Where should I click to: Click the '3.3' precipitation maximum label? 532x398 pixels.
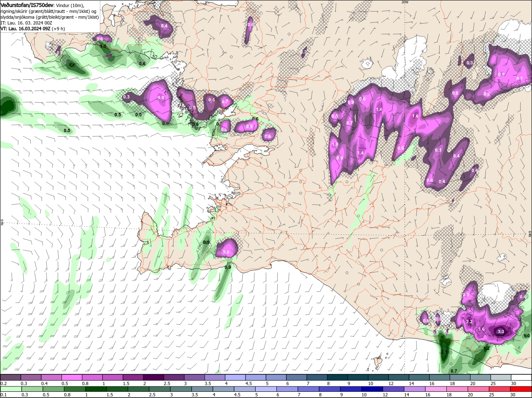tap(500, 332)
